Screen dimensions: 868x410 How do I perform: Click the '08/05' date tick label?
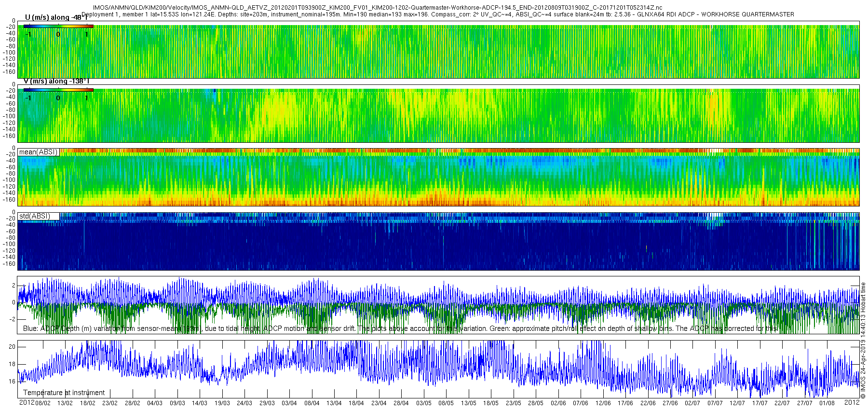click(x=446, y=403)
